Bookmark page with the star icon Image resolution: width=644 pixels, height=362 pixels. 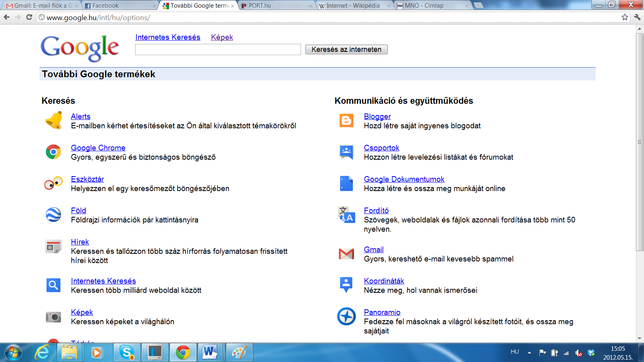pos(625,17)
